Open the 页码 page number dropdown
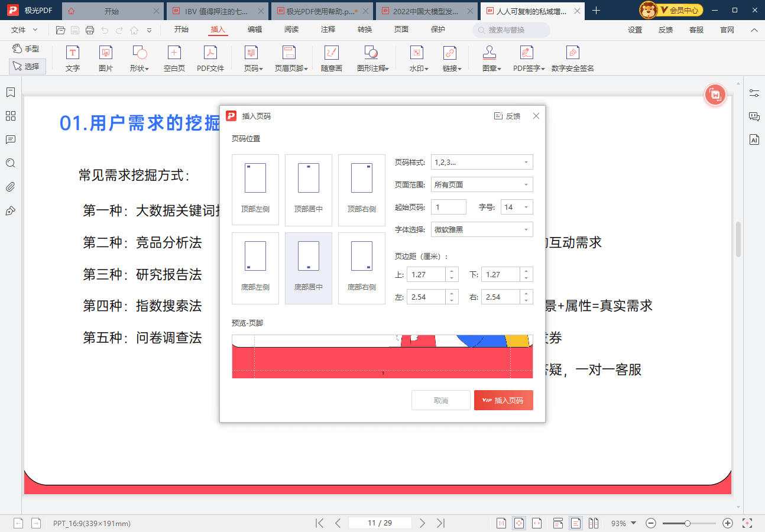This screenshot has width=765, height=532. [x=253, y=59]
